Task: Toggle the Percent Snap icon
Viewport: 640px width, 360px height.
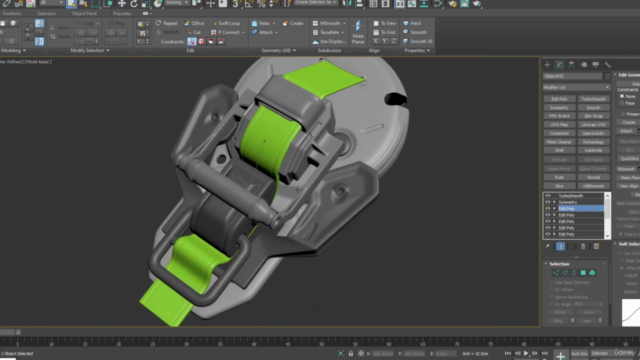Action: pyautogui.click(x=261, y=4)
